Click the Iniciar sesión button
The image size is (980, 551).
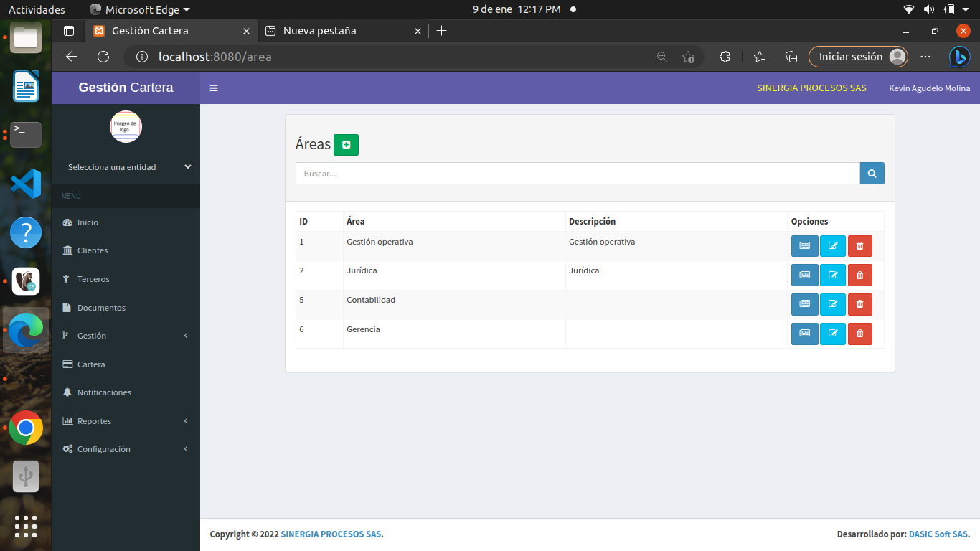857,57
